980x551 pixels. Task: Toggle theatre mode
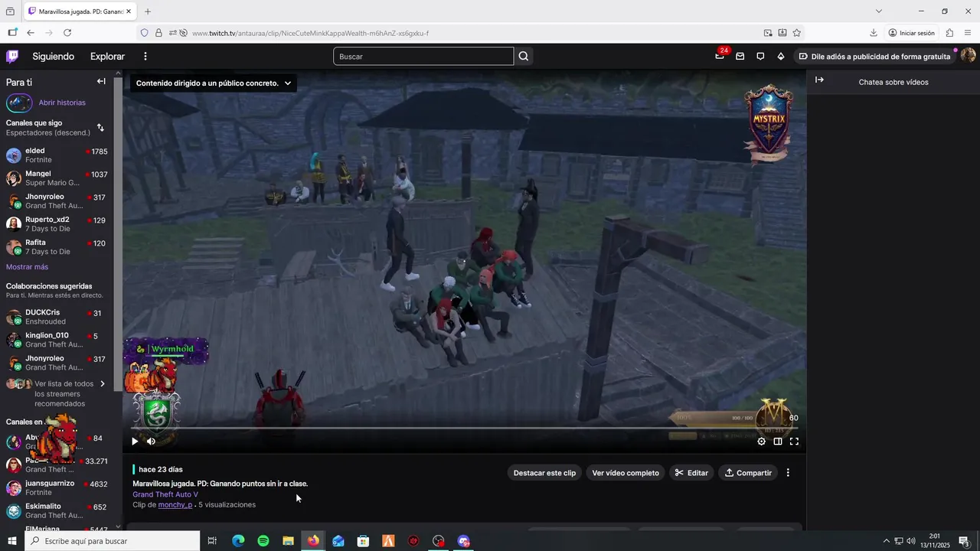[778, 441]
